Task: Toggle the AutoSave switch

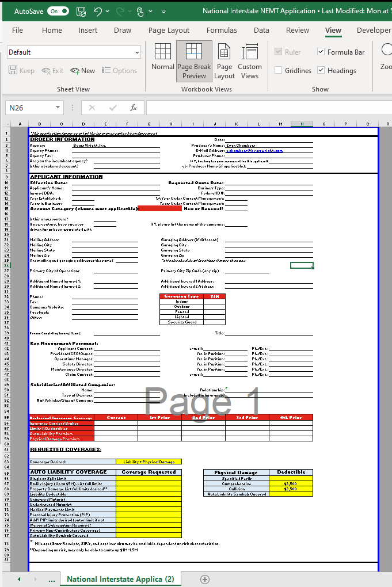Action: (58, 12)
